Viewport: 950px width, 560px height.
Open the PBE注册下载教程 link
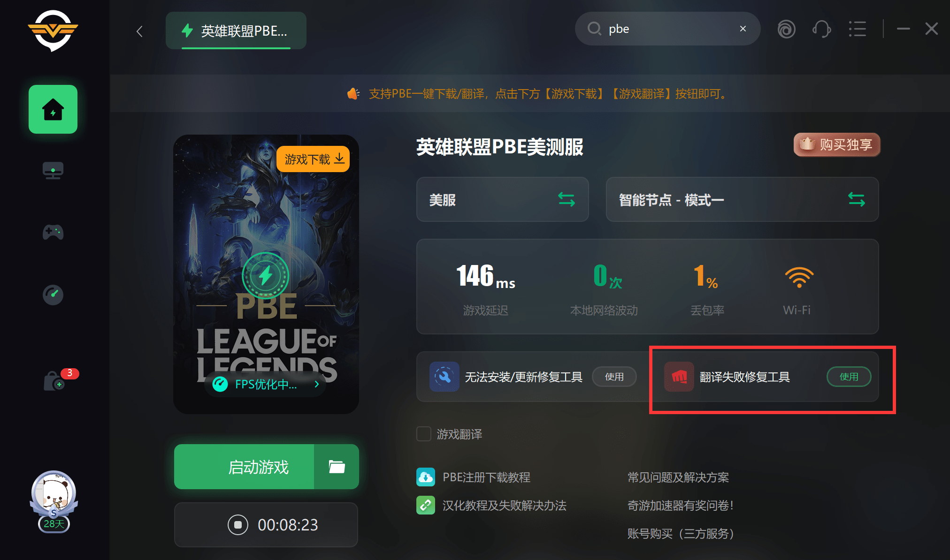click(x=486, y=477)
